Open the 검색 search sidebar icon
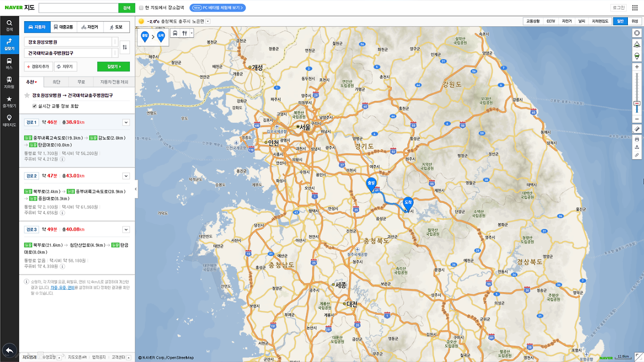644x362 pixels. [x=9, y=25]
